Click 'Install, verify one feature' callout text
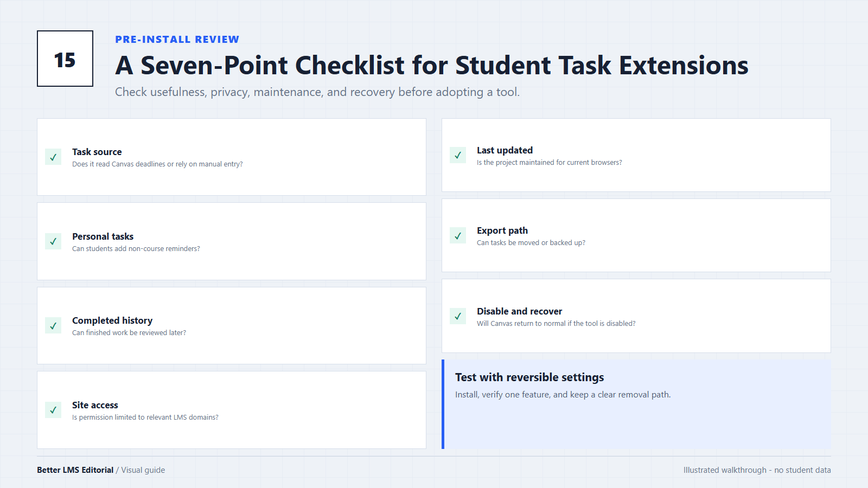 [x=563, y=395]
